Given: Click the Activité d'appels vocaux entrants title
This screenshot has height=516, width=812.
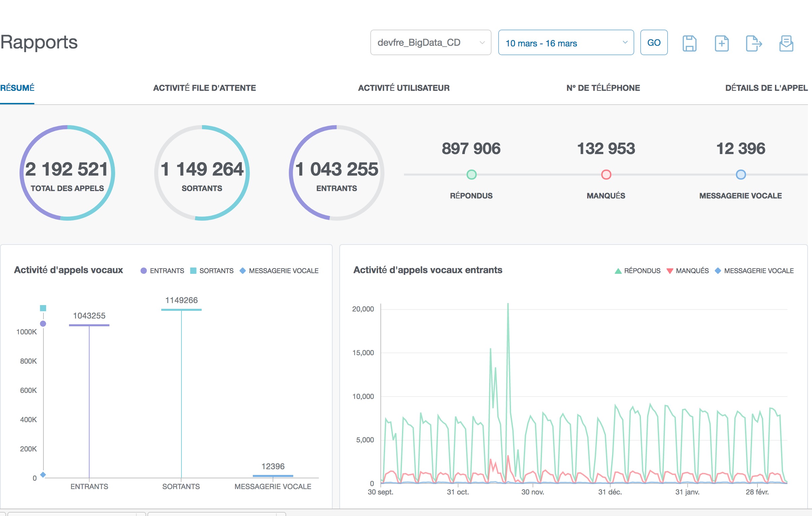Looking at the screenshot, I should point(428,270).
